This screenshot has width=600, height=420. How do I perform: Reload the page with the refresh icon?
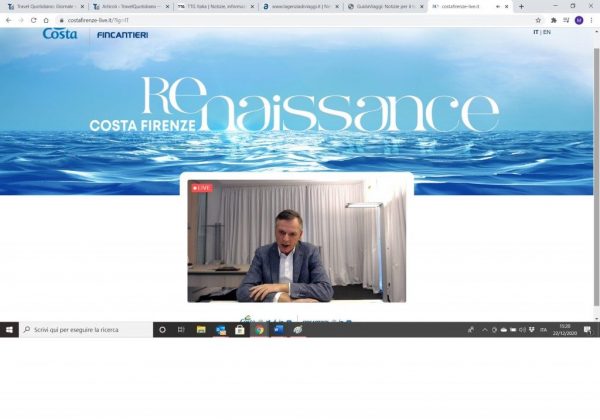(33, 20)
